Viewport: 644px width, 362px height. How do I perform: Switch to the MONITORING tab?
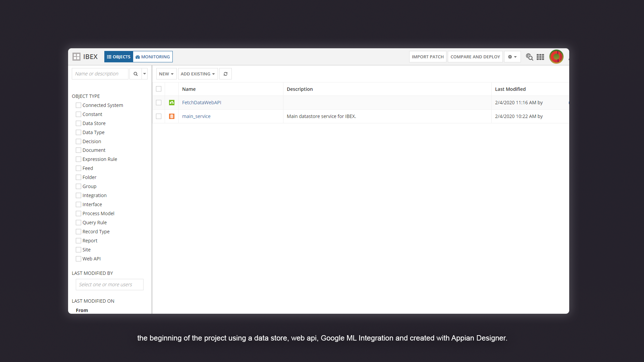click(x=153, y=57)
